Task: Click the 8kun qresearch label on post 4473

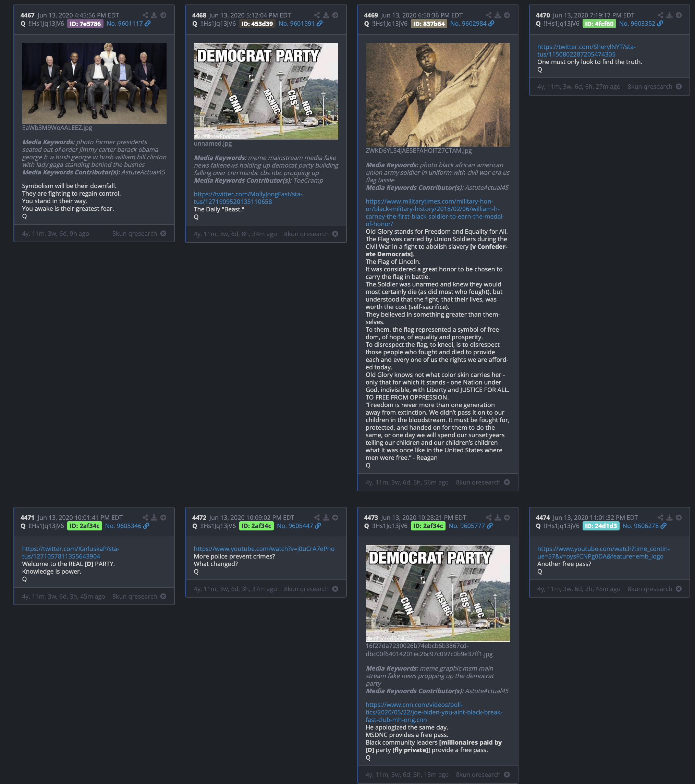Action: pyautogui.click(x=478, y=774)
